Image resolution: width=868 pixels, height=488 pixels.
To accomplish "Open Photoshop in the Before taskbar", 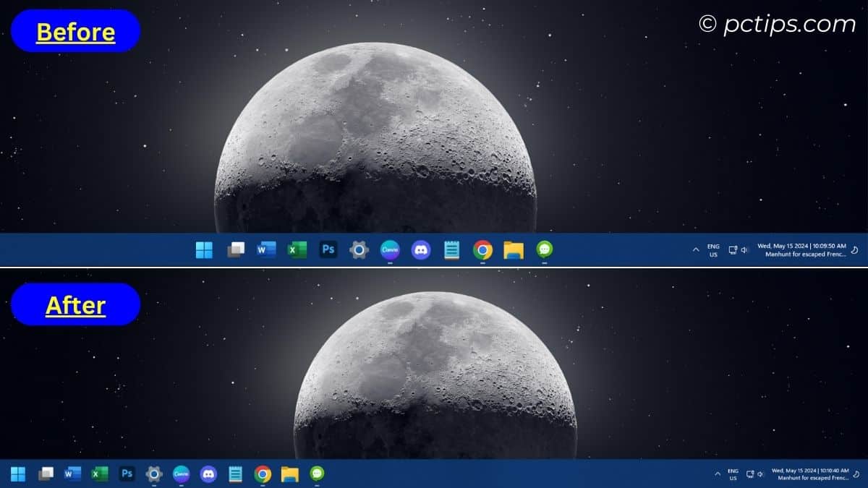I will [x=328, y=249].
